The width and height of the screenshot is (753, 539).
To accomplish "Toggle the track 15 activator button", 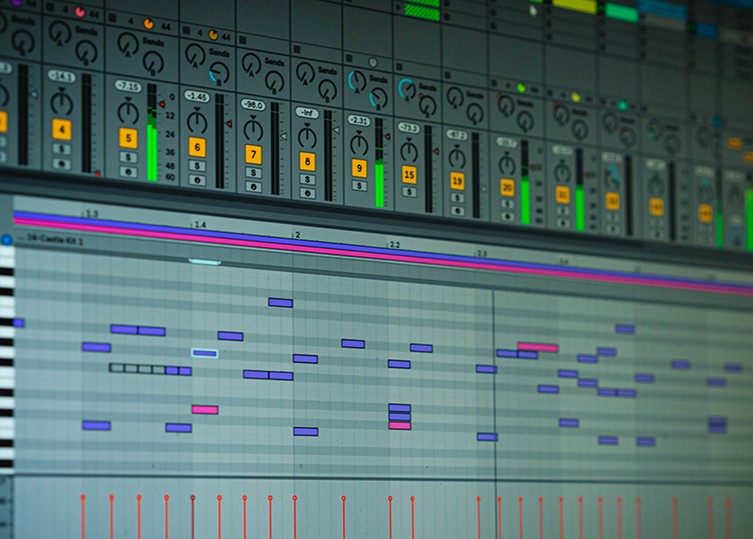I will [x=409, y=174].
